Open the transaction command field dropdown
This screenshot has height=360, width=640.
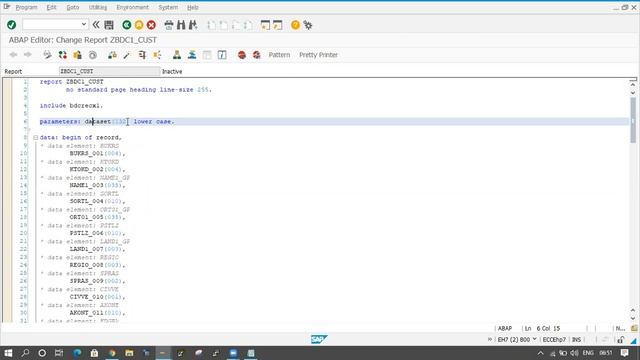pos(84,24)
